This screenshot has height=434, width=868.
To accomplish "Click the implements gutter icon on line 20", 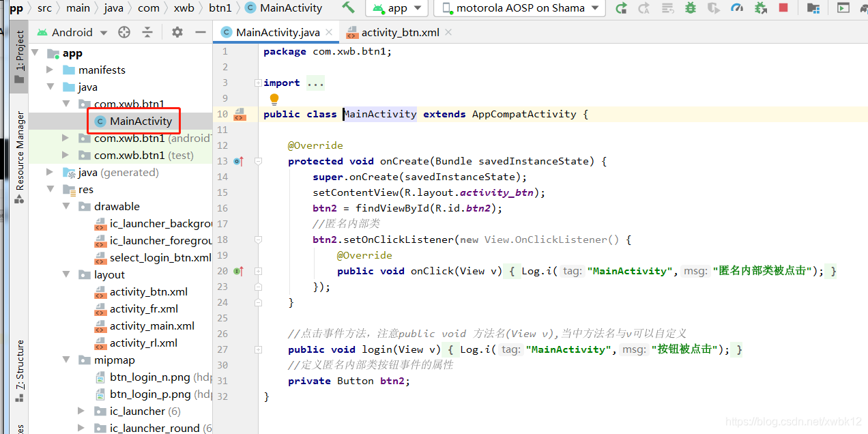I will tap(239, 272).
